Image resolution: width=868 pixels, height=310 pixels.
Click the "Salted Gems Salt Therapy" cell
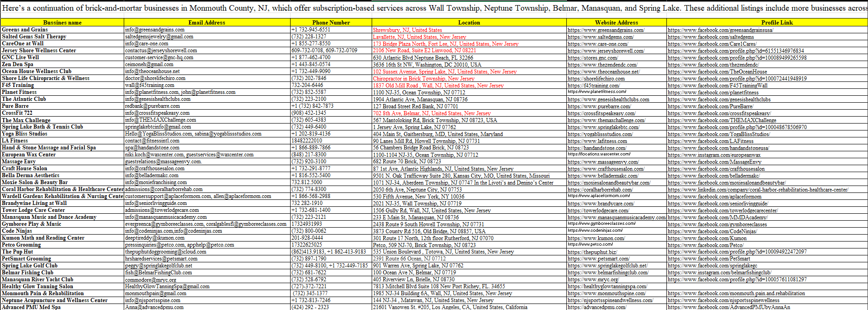(x=62, y=37)
